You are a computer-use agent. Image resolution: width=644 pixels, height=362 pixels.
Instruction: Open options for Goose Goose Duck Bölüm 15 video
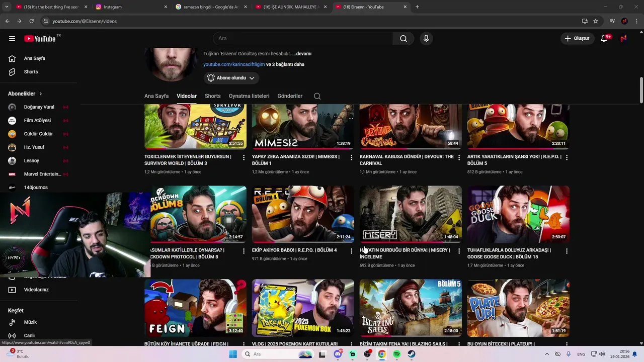[x=567, y=251]
